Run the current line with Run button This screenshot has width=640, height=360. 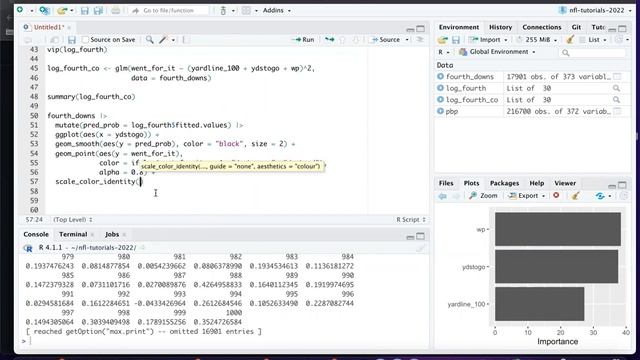[303, 40]
